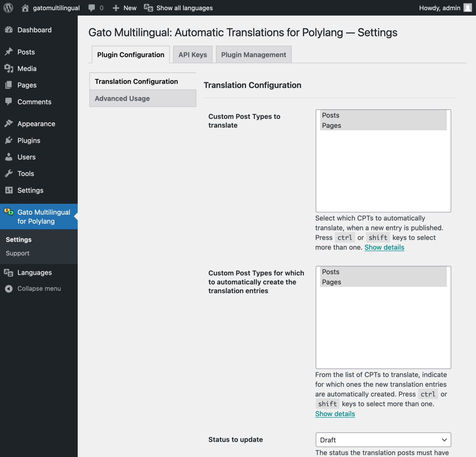This screenshot has width=476, height=457.
Task: Open the Support submenu item
Action: pos(18,253)
